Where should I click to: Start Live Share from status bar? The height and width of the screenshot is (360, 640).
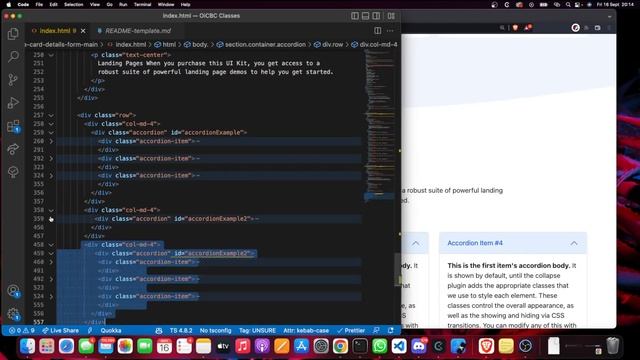tap(60, 330)
